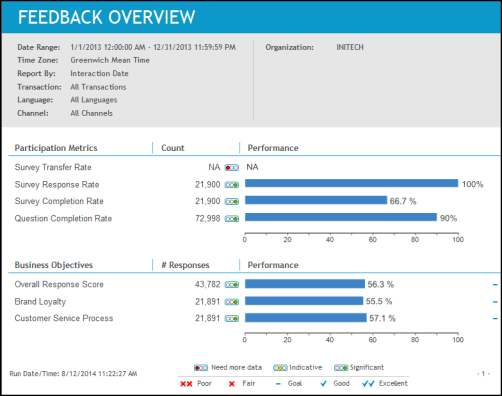Click the Overall Response Score significance indicator
The image size is (502, 396).
(232, 285)
